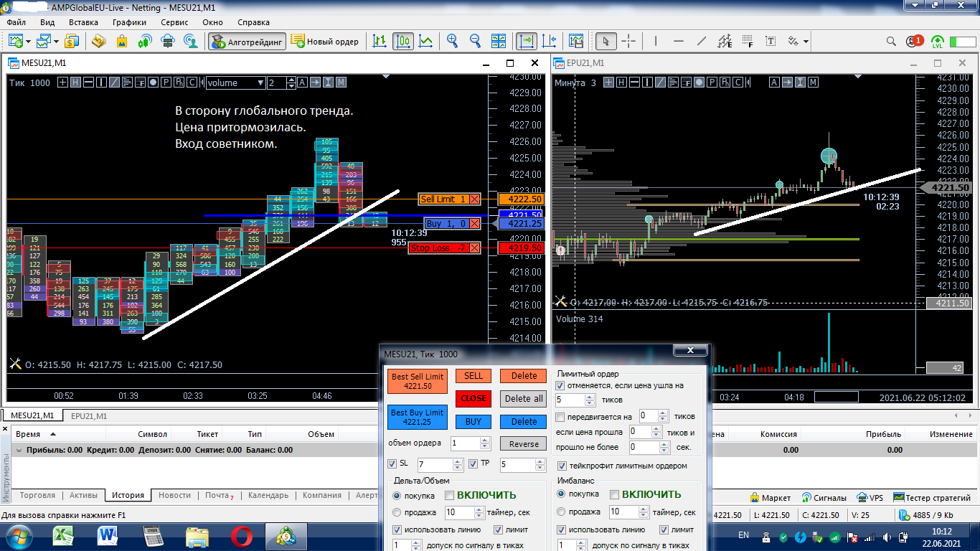The width and height of the screenshot is (980, 551).
Task: Select 'продажа' radio in Дельта/Объем group
Action: pos(397,512)
